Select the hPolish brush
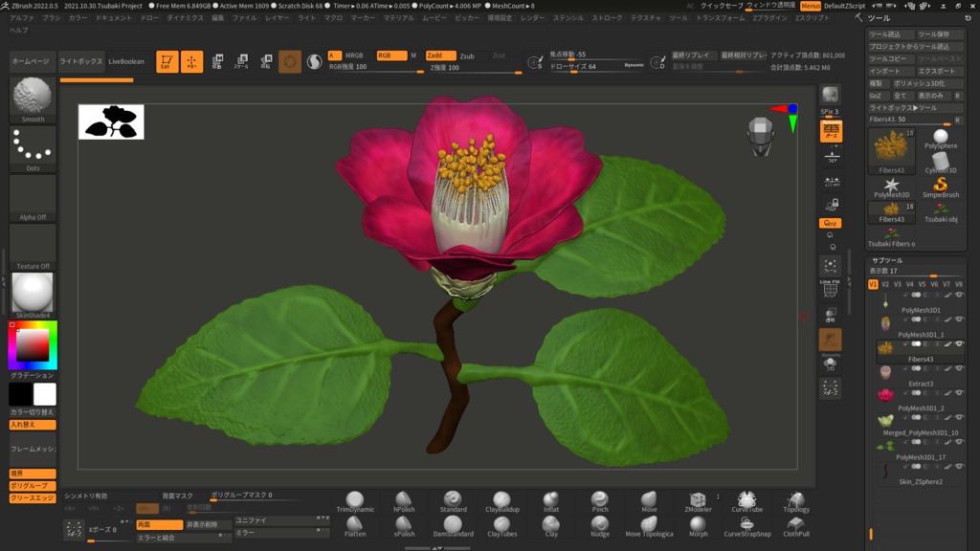Screen dimensions: 980x551 [x=404, y=501]
